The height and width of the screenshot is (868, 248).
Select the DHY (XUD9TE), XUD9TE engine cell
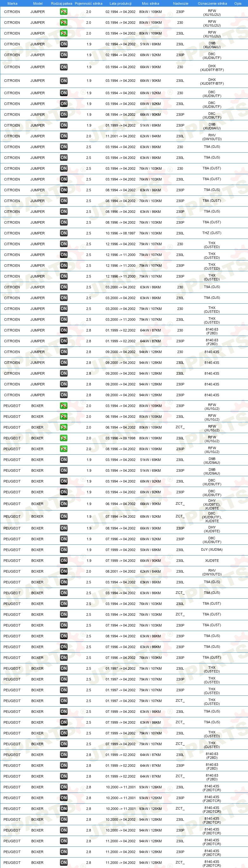tap(212, 504)
